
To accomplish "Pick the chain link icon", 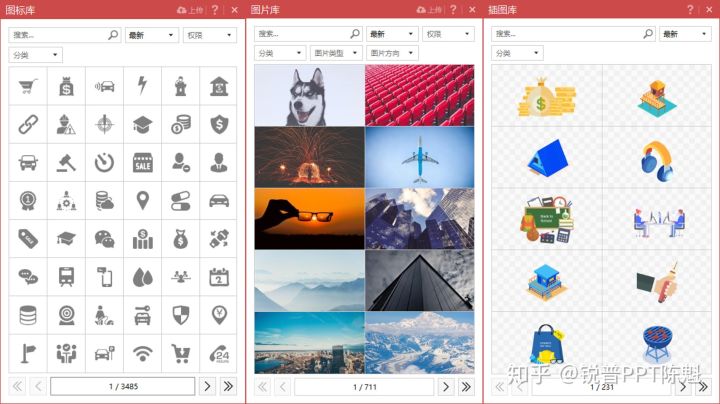I will point(27,124).
